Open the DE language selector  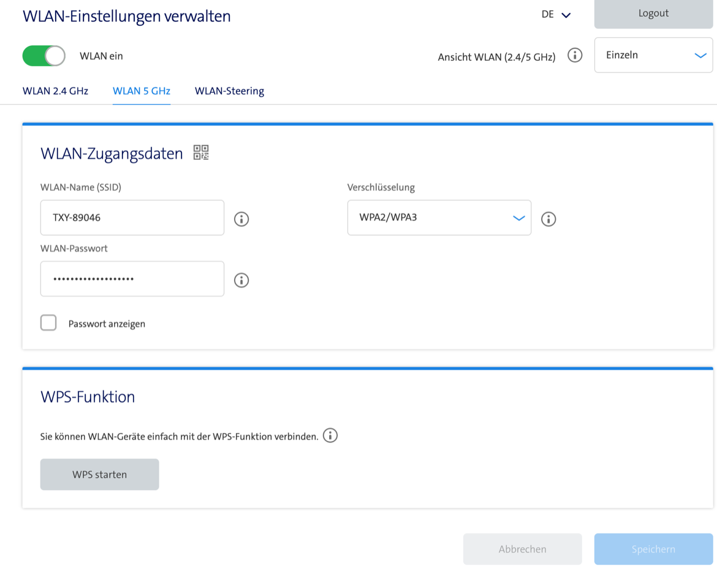[x=556, y=15]
